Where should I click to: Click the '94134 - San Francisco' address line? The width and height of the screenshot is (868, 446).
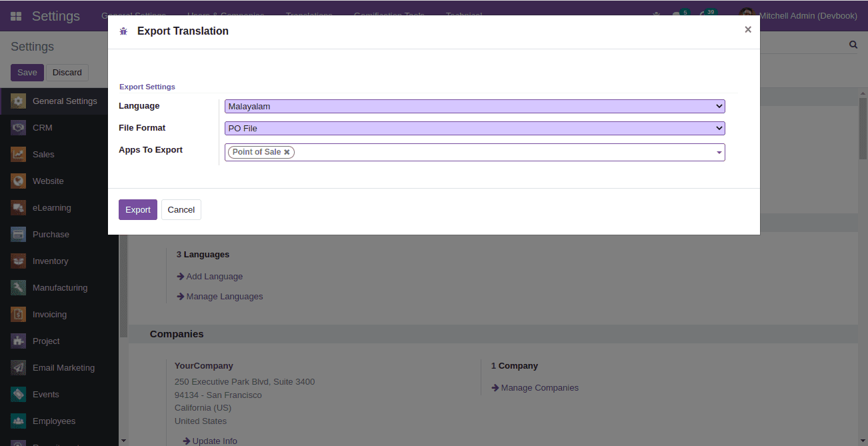[x=218, y=395]
